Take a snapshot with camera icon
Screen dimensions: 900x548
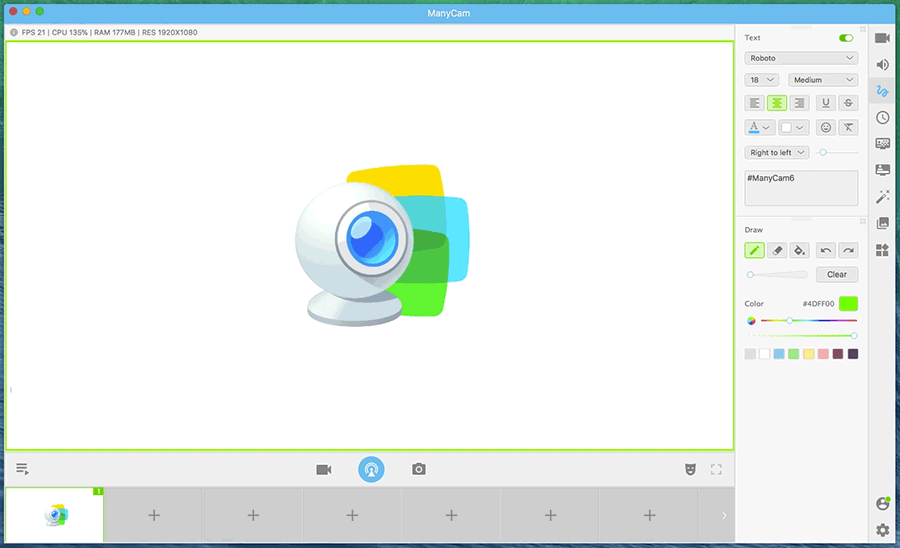pos(419,469)
